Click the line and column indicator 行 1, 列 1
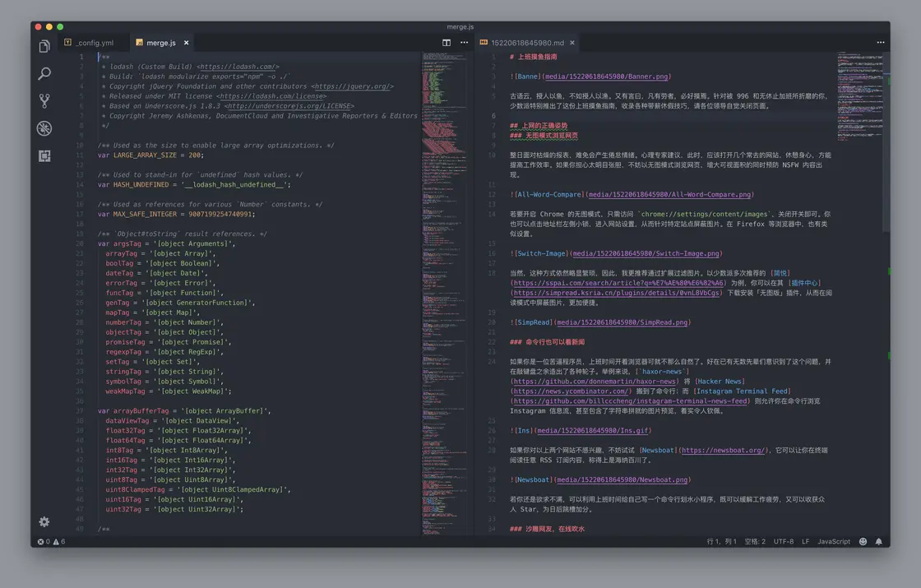 click(x=721, y=542)
